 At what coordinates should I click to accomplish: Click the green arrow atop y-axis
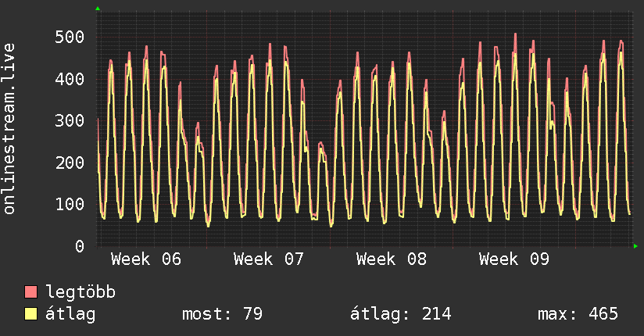pos(98,9)
